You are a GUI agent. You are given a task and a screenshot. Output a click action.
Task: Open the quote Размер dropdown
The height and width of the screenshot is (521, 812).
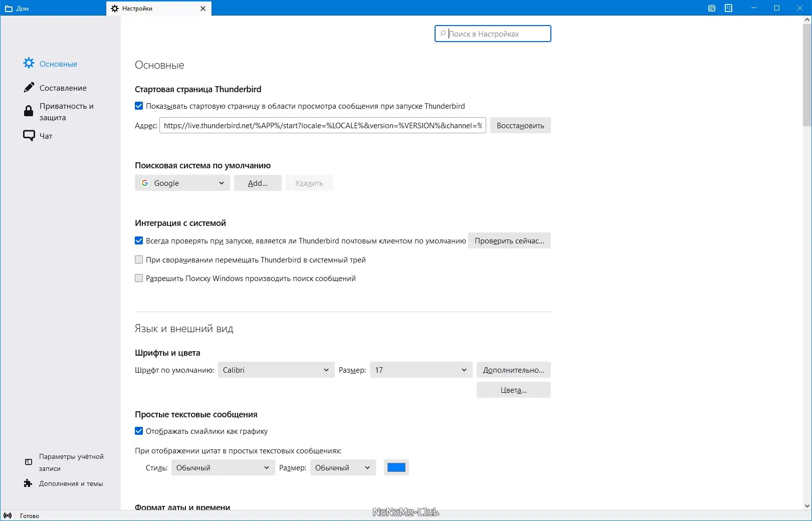coord(343,467)
